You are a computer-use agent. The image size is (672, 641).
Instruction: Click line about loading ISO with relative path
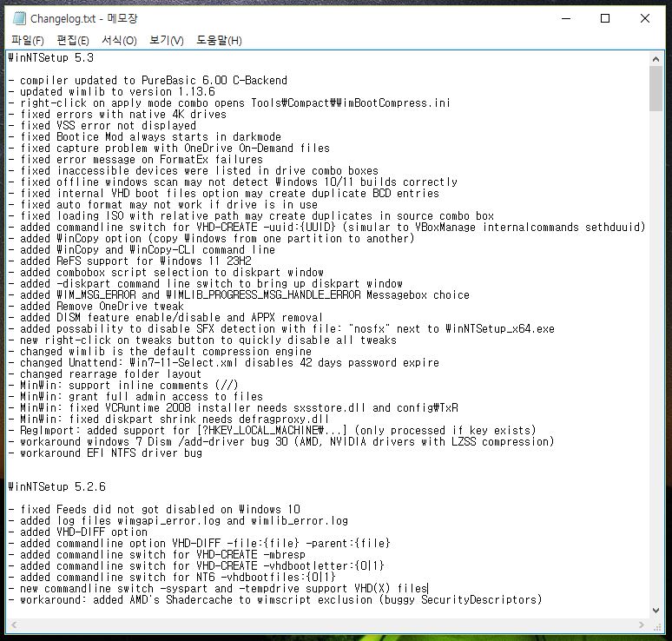(251, 215)
